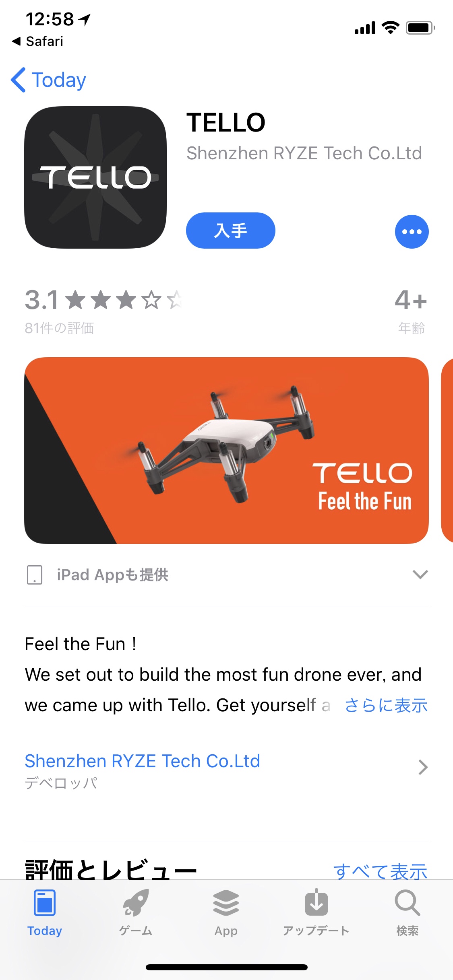453x980 pixels.
Task: Tap the 入手 get button
Action: click(x=230, y=231)
